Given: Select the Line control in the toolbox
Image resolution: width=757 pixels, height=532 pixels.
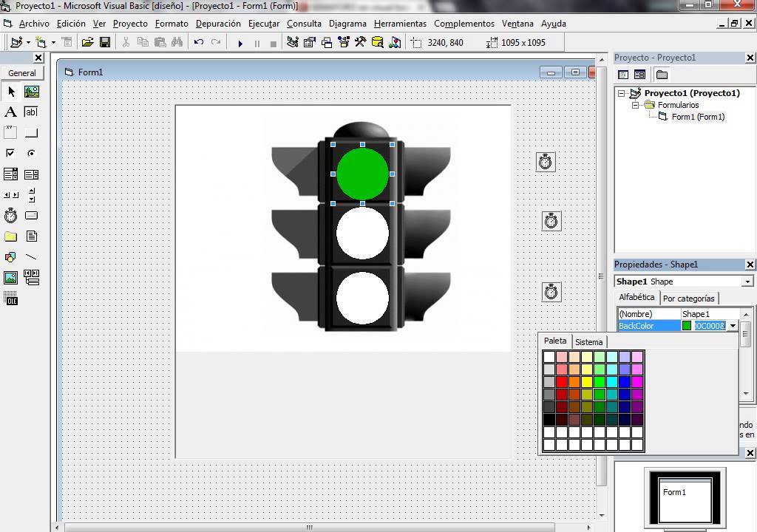Looking at the screenshot, I should tap(31, 257).
